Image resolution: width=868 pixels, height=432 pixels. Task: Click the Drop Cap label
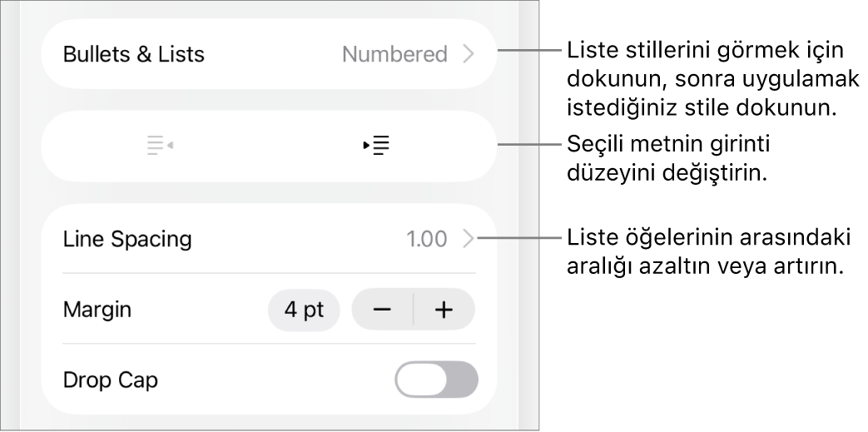[111, 380]
